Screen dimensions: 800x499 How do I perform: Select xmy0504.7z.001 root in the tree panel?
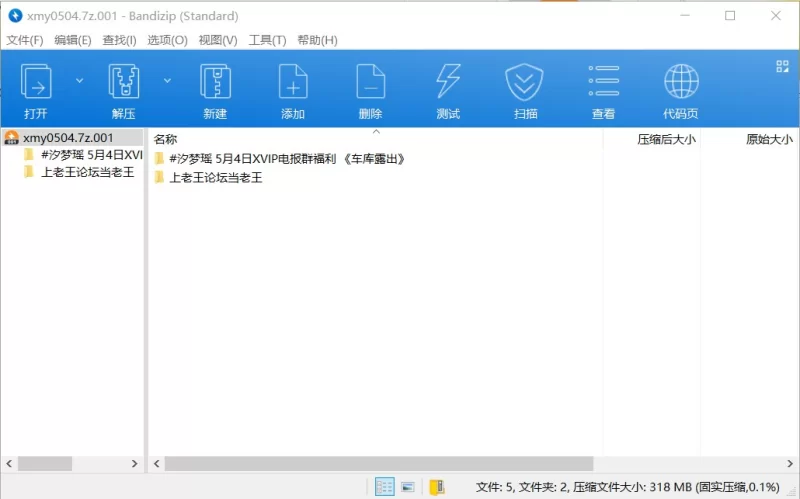pyautogui.click(x=68, y=138)
